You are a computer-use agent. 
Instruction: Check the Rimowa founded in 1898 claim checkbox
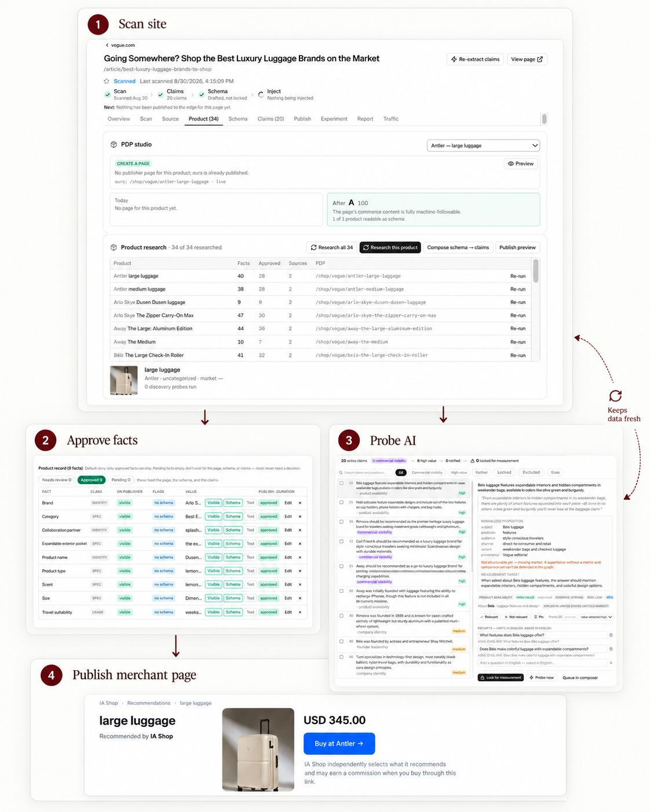coord(342,616)
